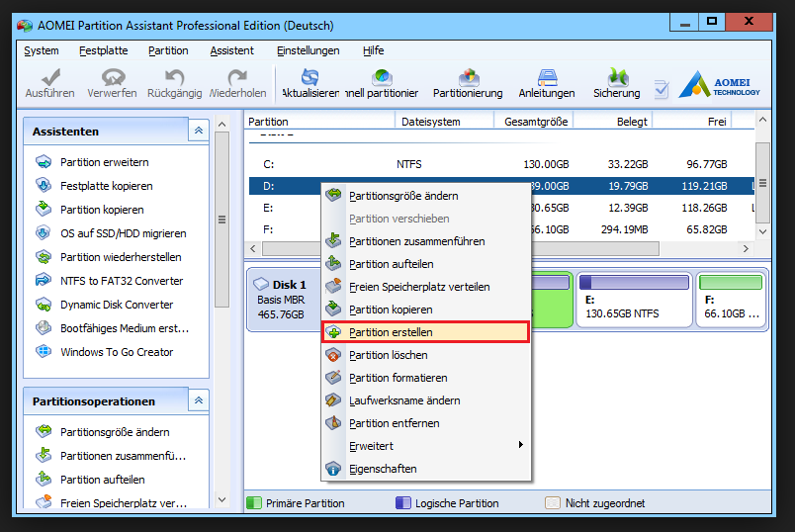Click partition list scroll up arrow
The width and height of the screenshot is (795, 532).
[x=762, y=121]
